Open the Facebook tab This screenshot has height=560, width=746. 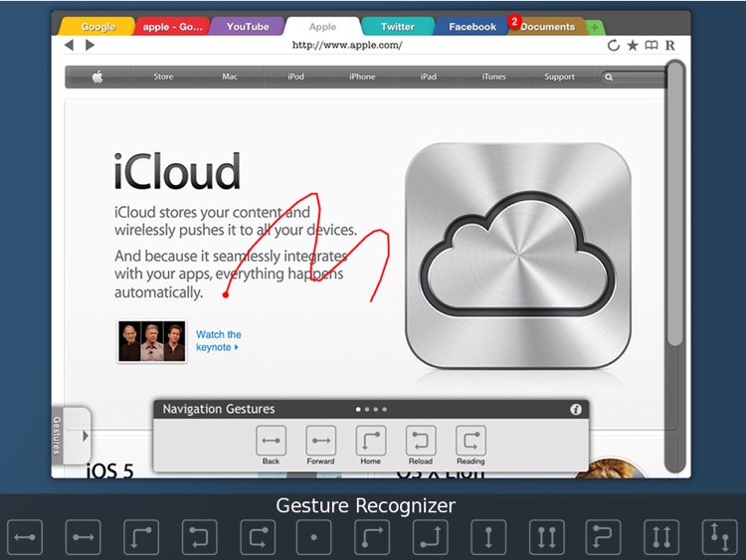pyautogui.click(x=471, y=27)
